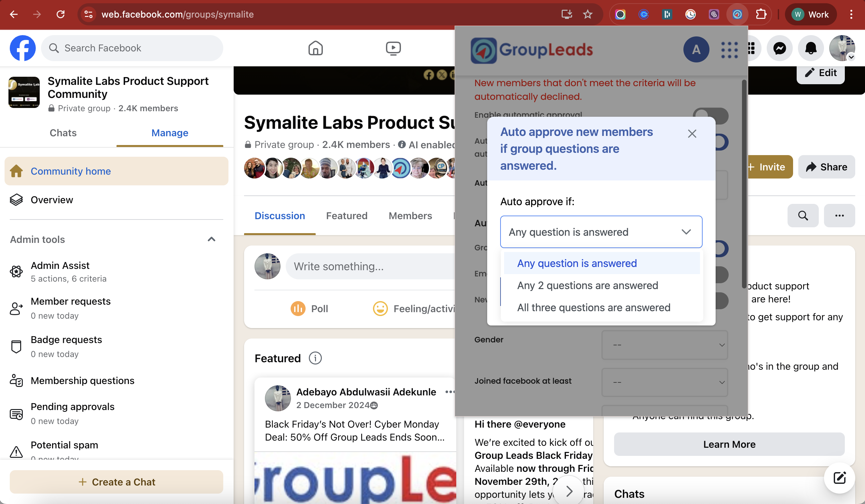Install app icon in address bar

click(566, 14)
